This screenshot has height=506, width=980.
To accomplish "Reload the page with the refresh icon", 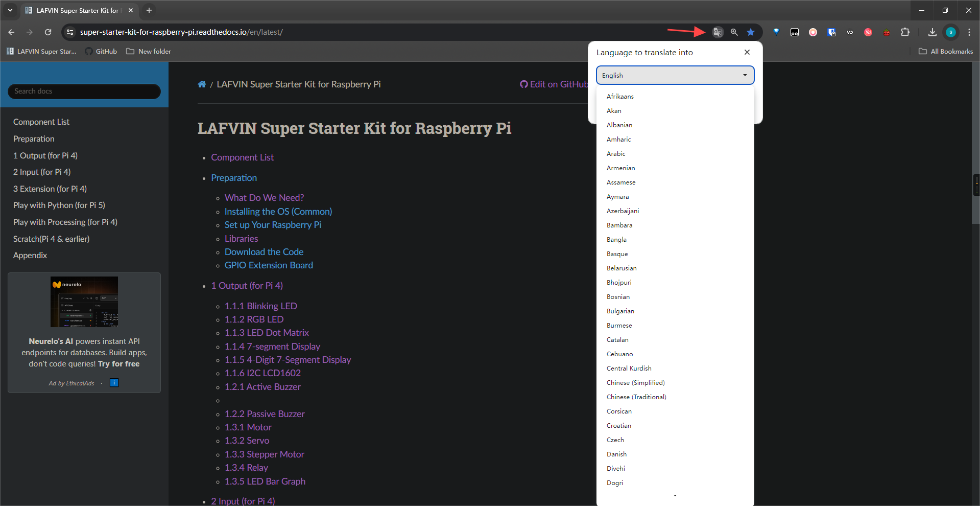I will 48,32.
